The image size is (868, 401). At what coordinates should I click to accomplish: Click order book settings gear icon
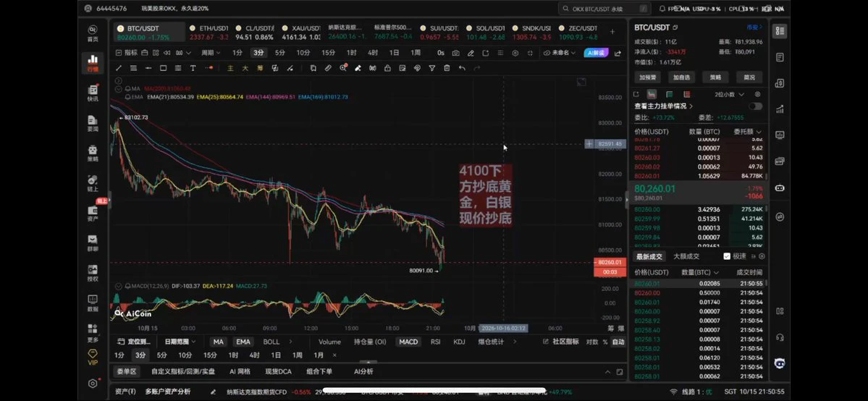(758, 94)
